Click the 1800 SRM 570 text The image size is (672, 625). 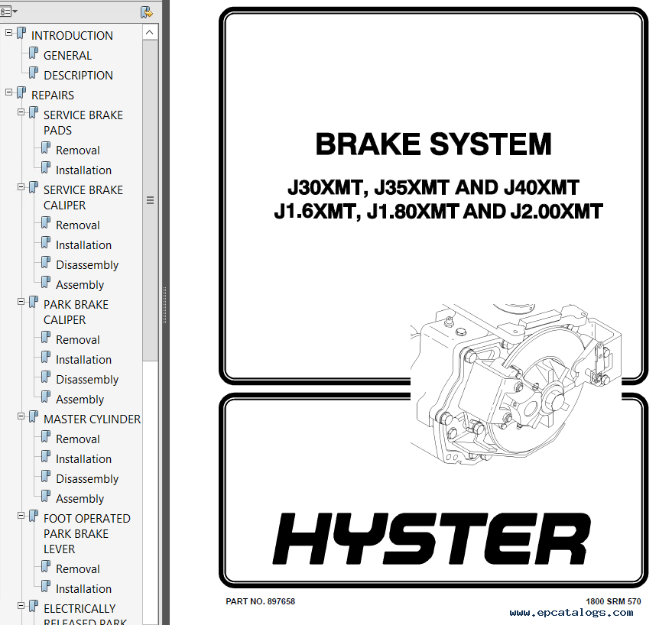(613, 601)
